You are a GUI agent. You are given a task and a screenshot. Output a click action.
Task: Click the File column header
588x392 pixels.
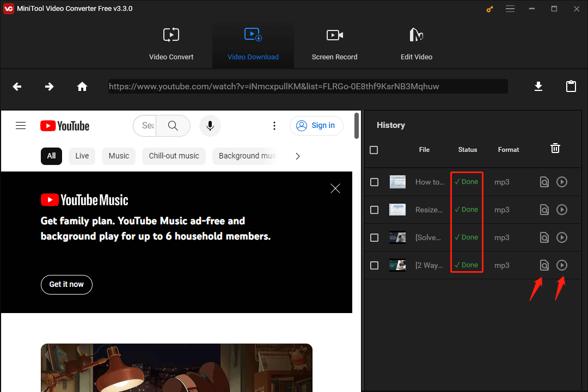pos(424,150)
